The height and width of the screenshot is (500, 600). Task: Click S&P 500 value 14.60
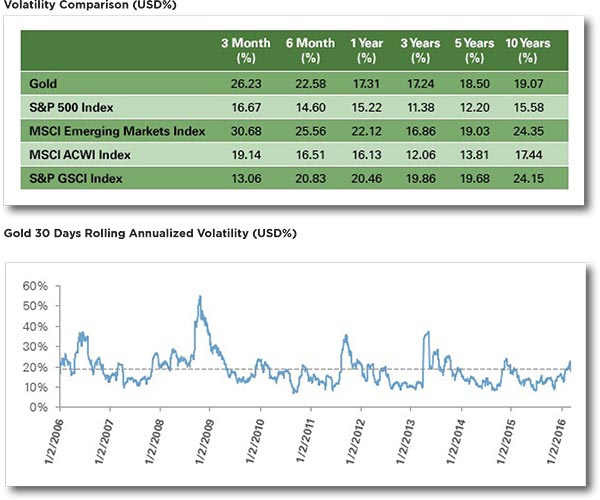click(x=310, y=107)
